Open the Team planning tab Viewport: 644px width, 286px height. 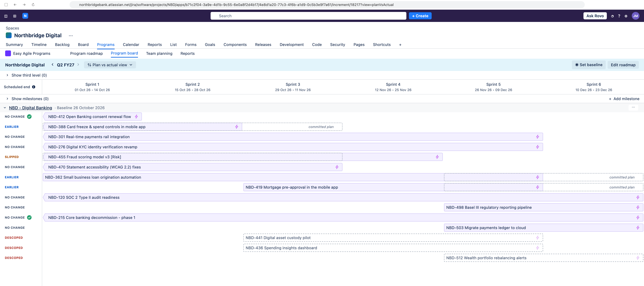click(159, 53)
